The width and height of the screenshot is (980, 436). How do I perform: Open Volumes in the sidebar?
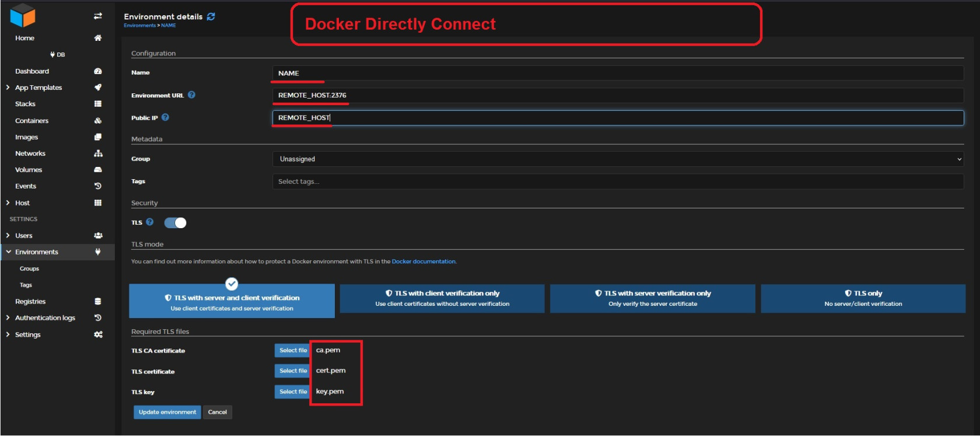tap(29, 170)
